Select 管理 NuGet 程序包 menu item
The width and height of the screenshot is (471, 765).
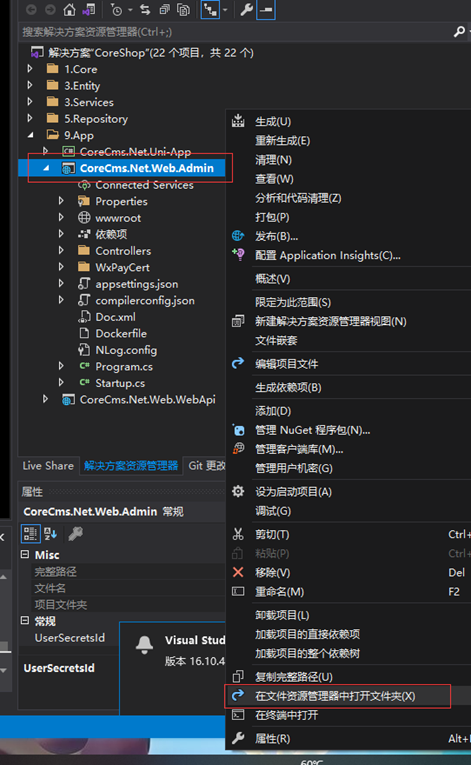pyautogui.click(x=312, y=430)
